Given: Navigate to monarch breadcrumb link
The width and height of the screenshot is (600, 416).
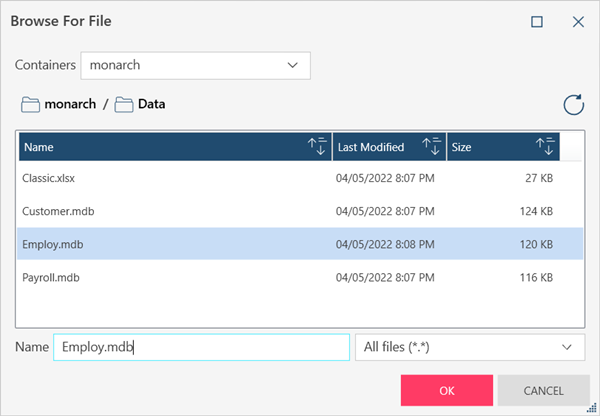Looking at the screenshot, I should 69,104.
